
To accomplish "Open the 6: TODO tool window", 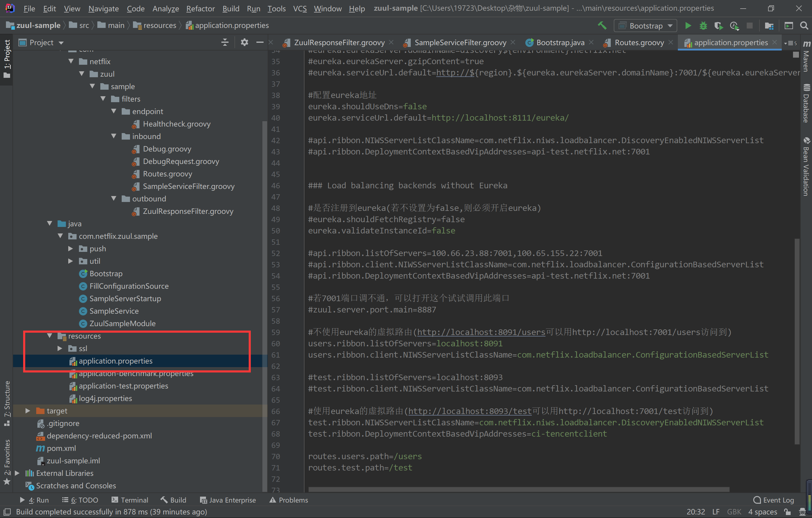I will [x=80, y=500].
